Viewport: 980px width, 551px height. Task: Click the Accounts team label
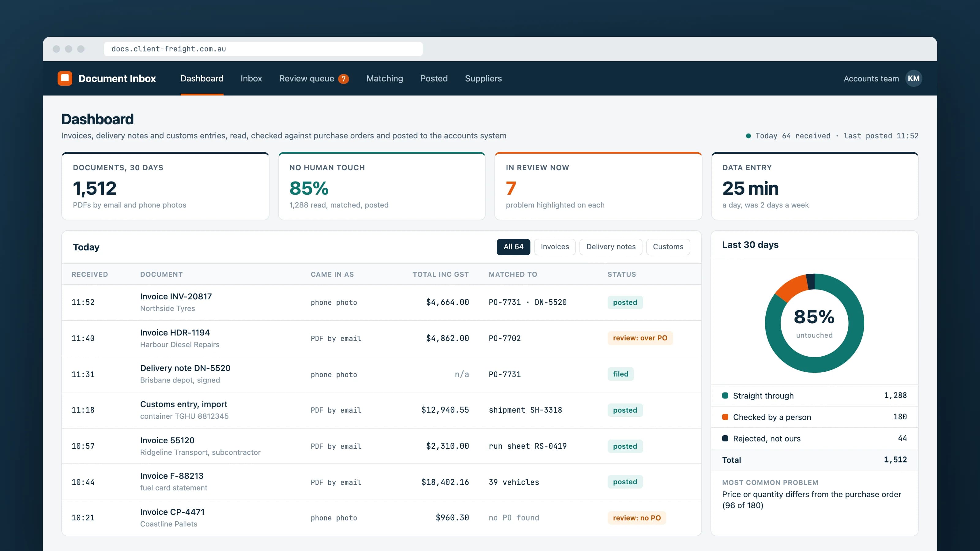point(871,79)
